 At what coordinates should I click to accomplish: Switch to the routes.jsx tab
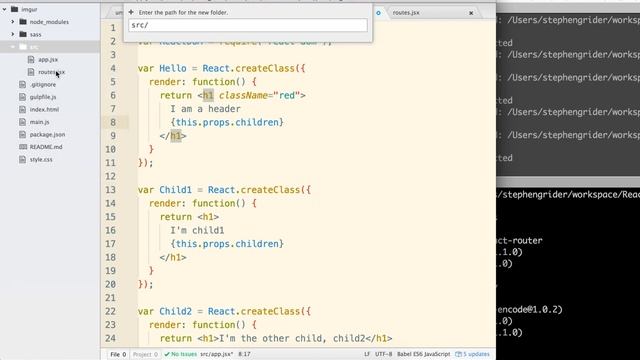(x=406, y=13)
